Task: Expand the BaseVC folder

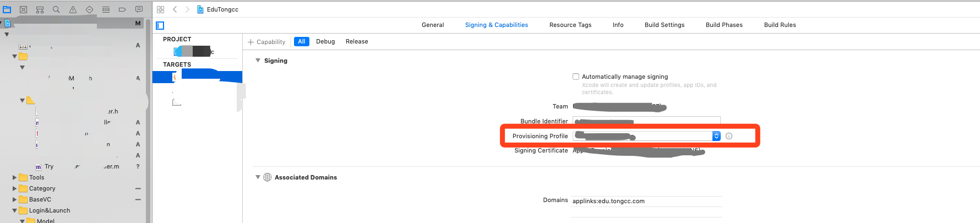Action: 14,199
